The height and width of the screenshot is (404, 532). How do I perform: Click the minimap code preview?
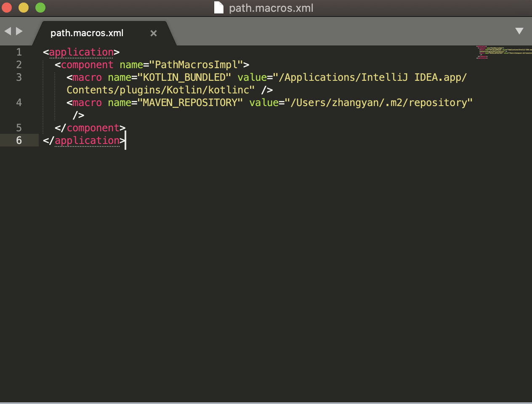[x=503, y=52]
